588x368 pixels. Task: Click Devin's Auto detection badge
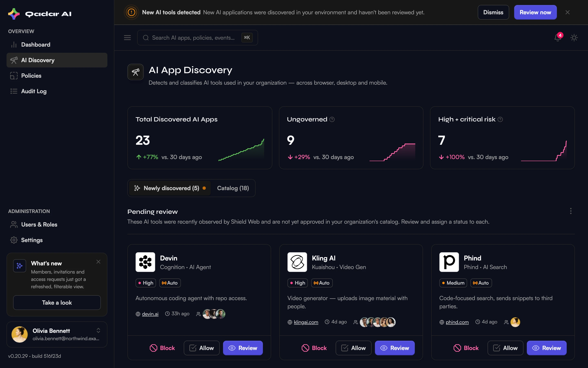[170, 283]
